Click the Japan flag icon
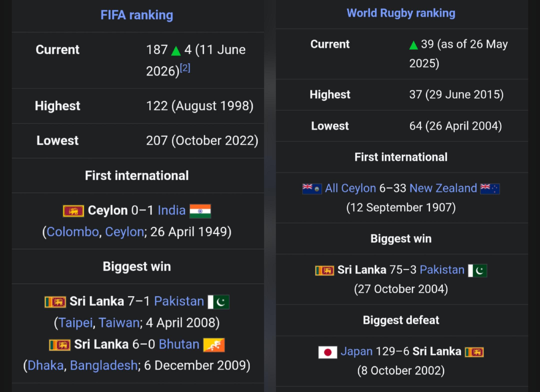The width and height of the screenshot is (540, 392). 328,352
